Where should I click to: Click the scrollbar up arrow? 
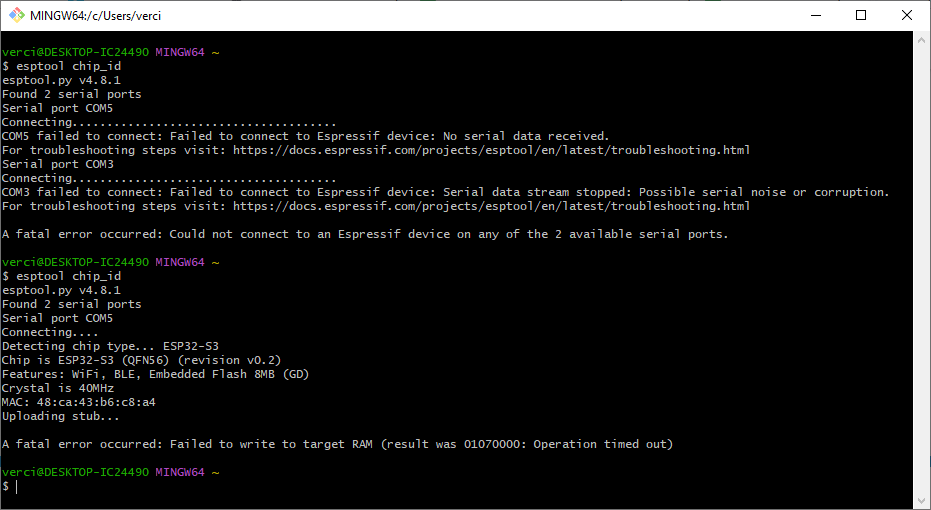pyautogui.click(x=921, y=40)
